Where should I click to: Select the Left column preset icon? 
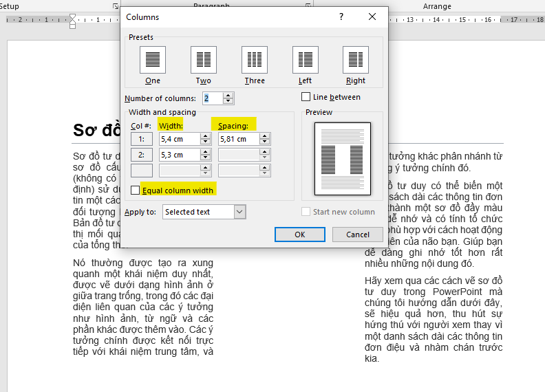306,60
